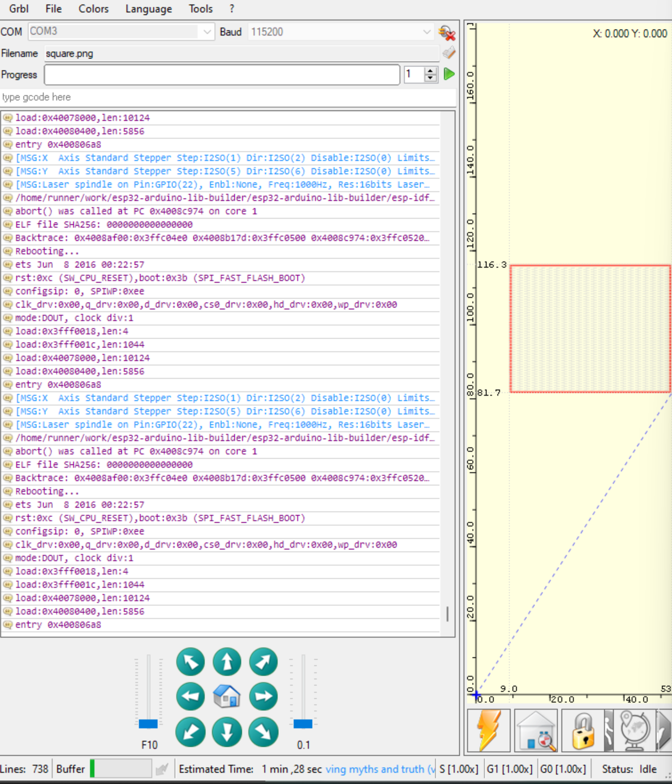The image size is (672, 784).
Task: Click the jog up arrow
Action: click(227, 662)
